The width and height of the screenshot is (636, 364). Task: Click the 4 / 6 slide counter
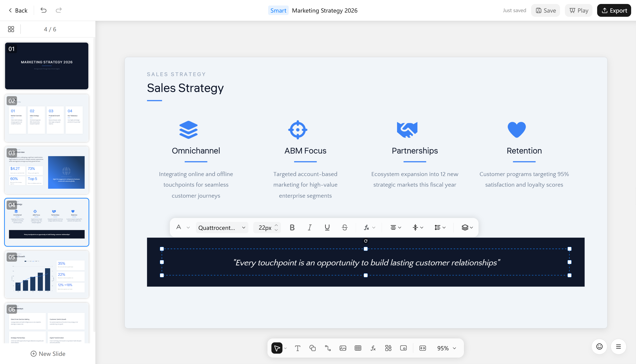click(x=50, y=29)
